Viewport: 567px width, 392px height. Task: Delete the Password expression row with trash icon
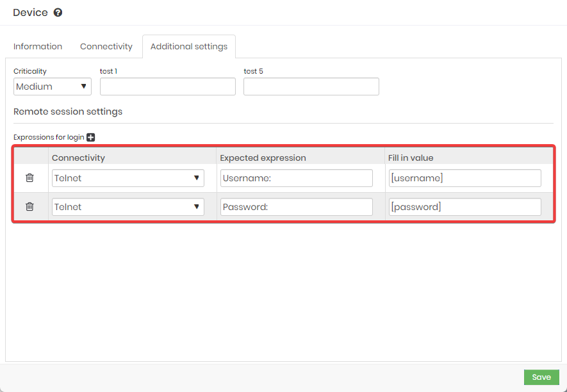pyautogui.click(x=29, y=206)
